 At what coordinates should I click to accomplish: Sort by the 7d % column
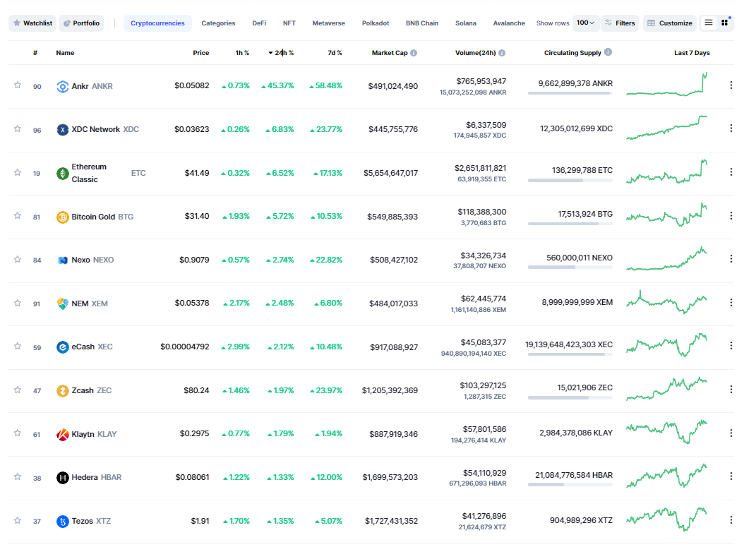click(335, 53)
